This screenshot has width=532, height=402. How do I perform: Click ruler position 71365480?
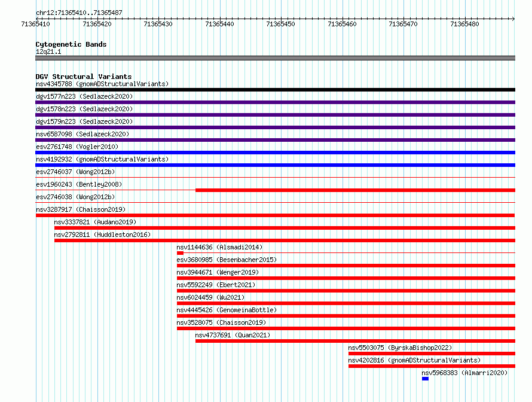464,24
